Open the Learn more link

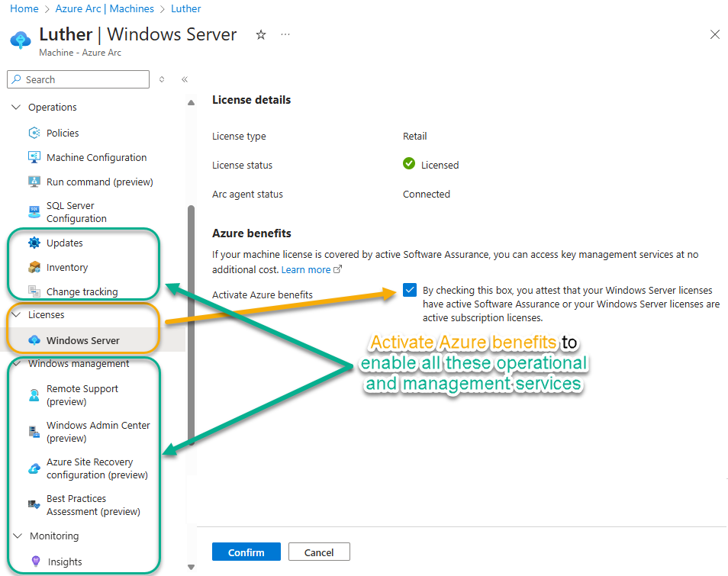tap(306, 270)
